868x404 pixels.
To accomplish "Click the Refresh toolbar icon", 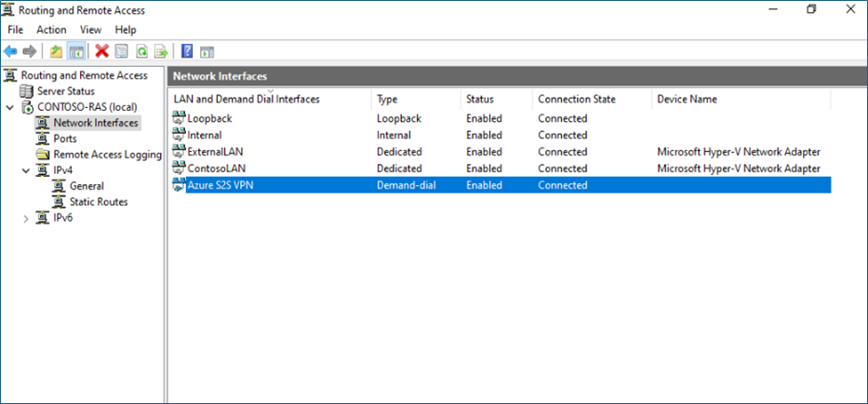I will [x=141, y=51].
